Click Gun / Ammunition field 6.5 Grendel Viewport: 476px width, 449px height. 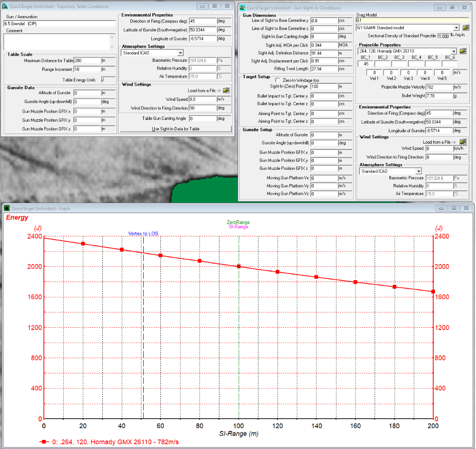pos(59,24)
